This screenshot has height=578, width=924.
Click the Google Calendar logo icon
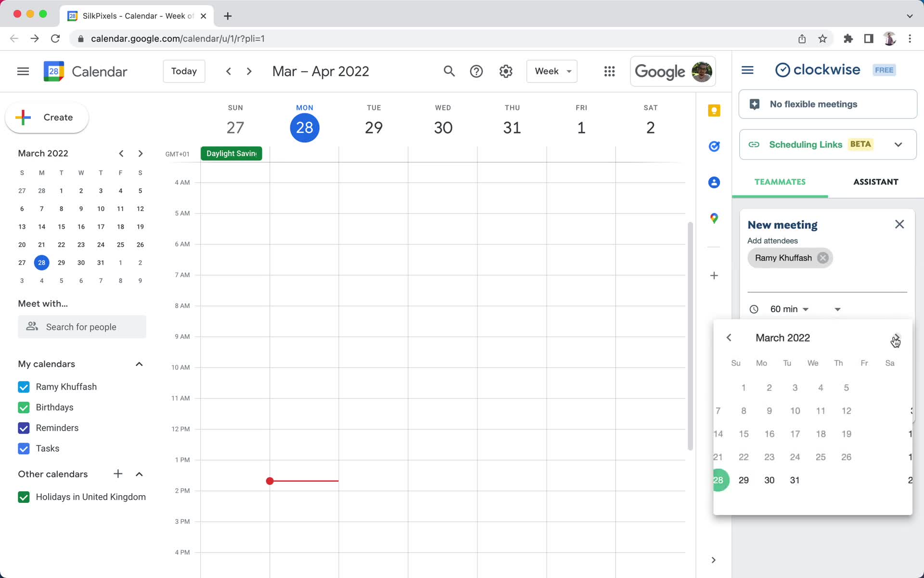coord(53,71)
